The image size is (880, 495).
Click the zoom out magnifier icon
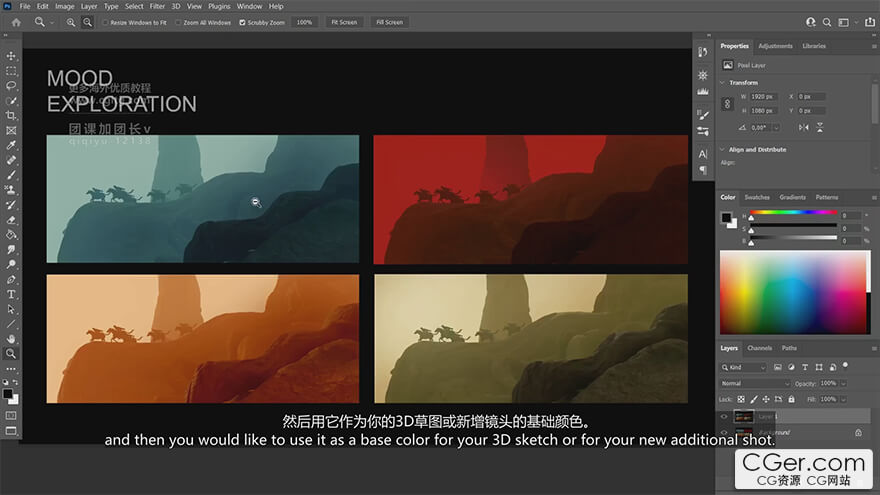[x=86, y=21]
